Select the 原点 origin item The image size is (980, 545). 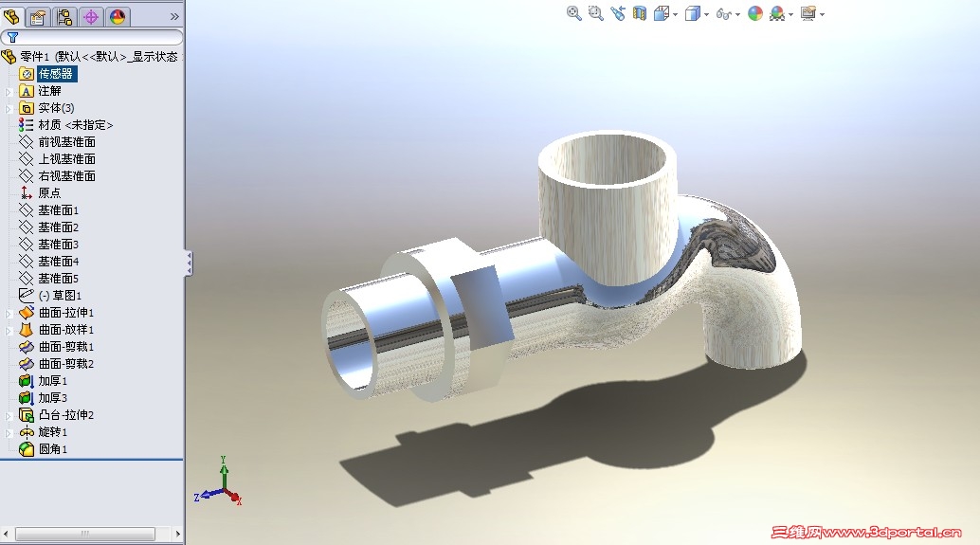pyautogui.click(x=49, y=193)
